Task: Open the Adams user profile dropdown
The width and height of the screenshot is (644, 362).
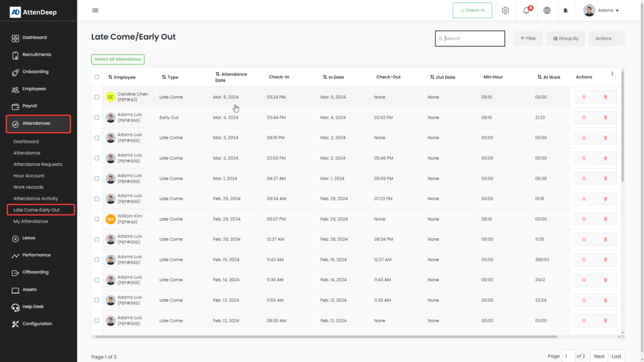Action: pos(601,11)
